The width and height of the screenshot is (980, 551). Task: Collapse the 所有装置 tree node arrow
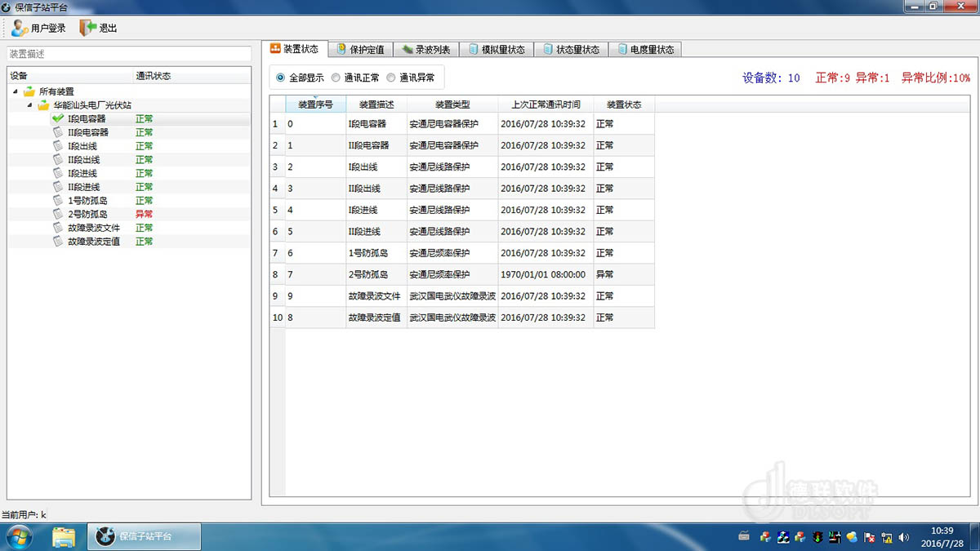point(16,91)
